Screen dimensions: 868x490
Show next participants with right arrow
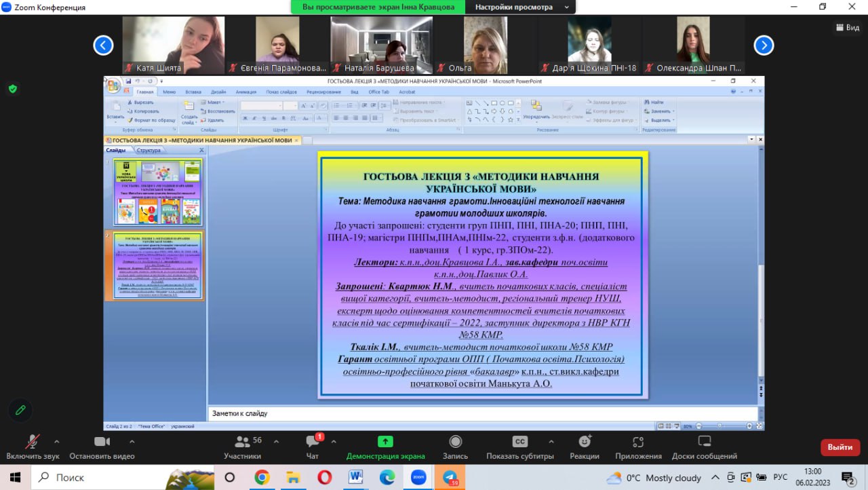(x=764, y=45)
